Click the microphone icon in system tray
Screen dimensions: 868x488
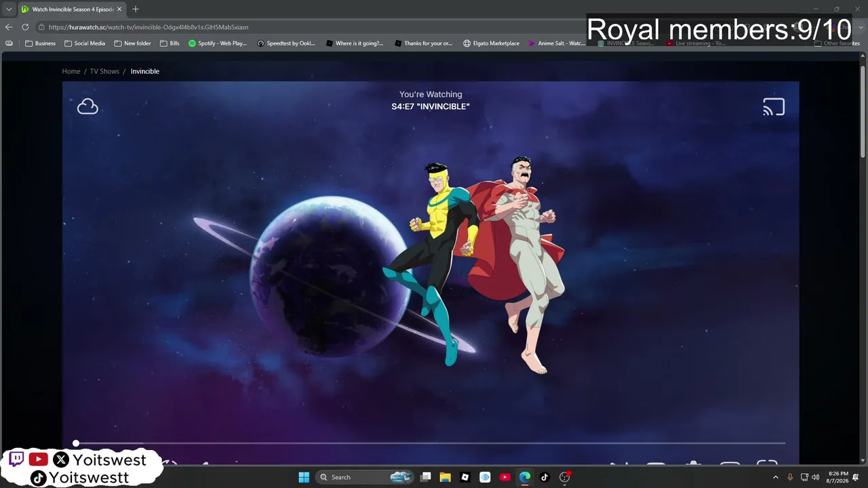click(791, 477)
